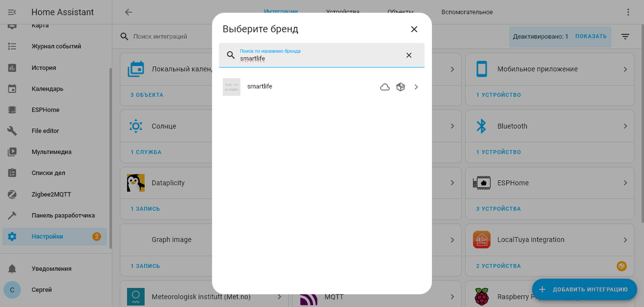Screen dimensions: 644x307
Task: Open 1 УСТРОЙСТВО link under Bluetooth
Action: (499, 152)
